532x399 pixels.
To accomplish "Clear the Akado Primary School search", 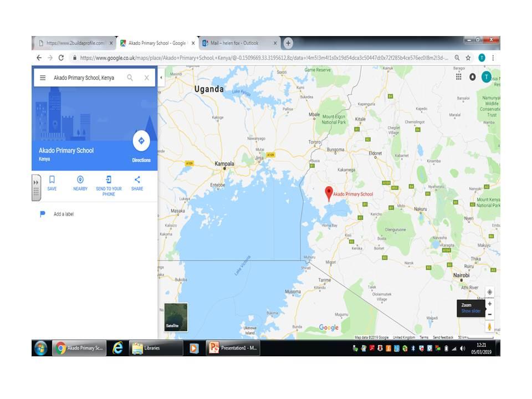I will coord(146,78).
